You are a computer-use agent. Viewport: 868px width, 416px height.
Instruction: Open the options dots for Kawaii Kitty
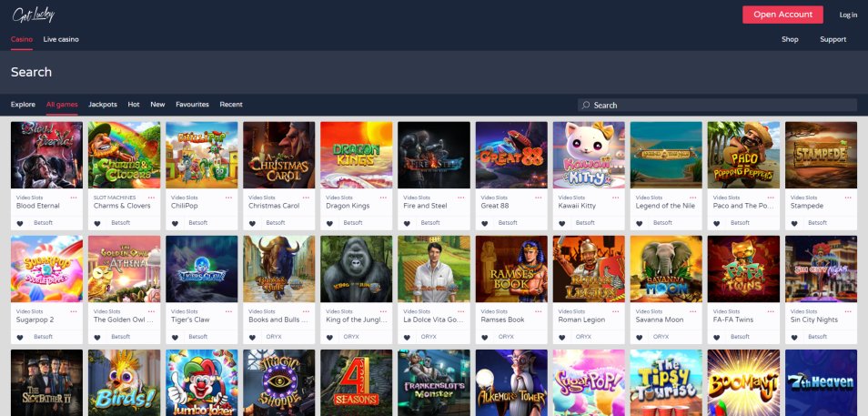(616, 198)
